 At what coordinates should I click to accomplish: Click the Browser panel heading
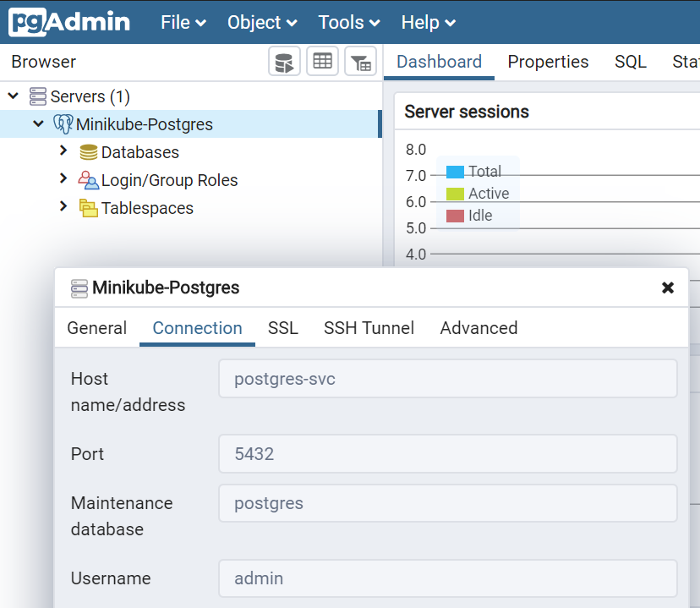tap(44, 62)
